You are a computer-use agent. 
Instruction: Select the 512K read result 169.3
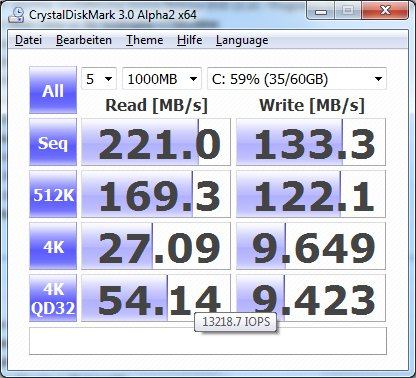156,194
